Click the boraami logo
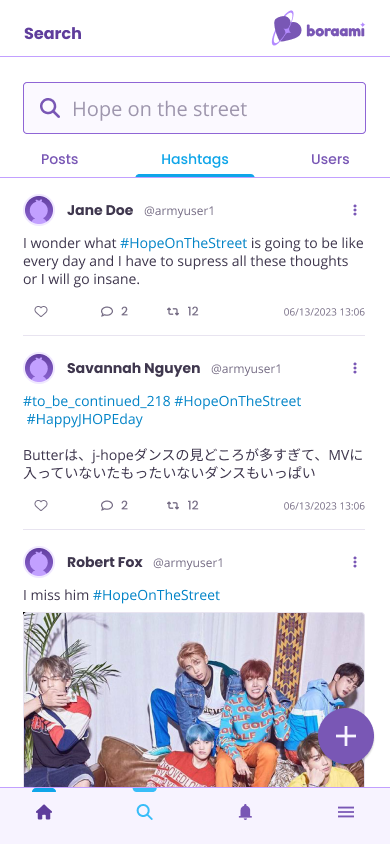The image size is (390, 844). pos(318,29)
